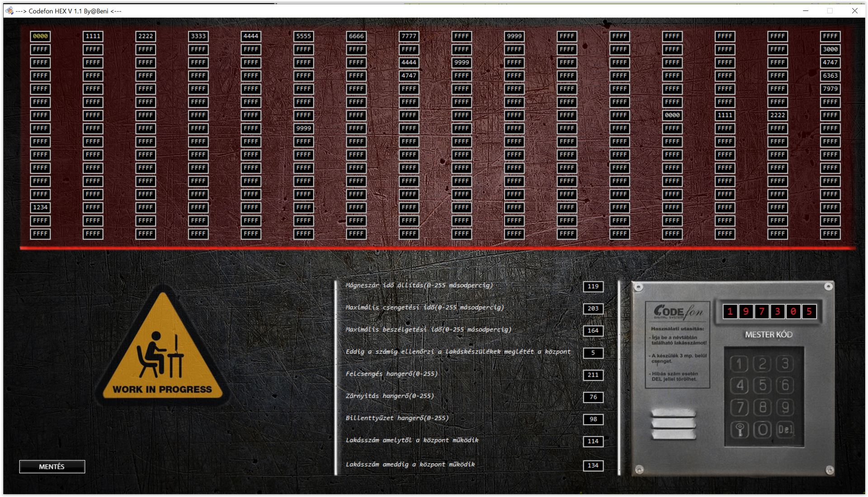Screen dimensions: 868x497
Task: Click the Work in Progress warning sign
Action: pyautogui.click(x=163, y=350)
